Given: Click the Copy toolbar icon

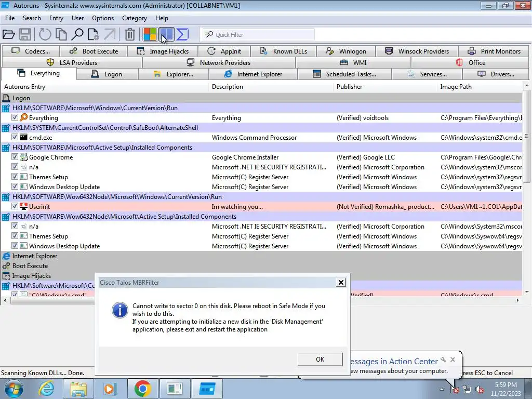Looking at the screenshot, I should pyautogui.click(x=61, y=34).
